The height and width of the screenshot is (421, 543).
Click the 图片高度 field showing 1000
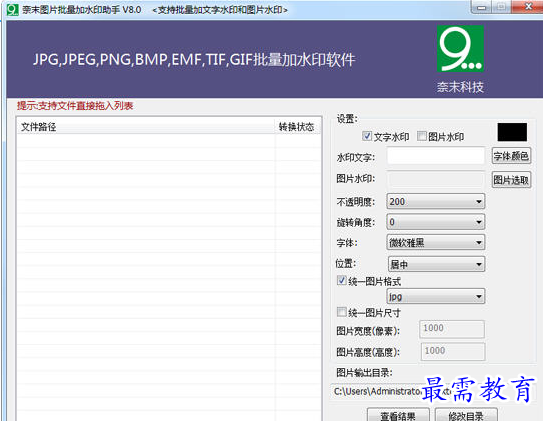[x=453, y=352]
